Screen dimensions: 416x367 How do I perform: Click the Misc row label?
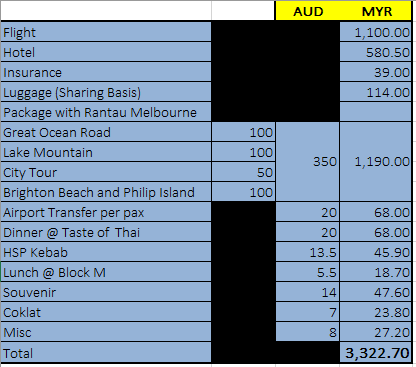106,332
